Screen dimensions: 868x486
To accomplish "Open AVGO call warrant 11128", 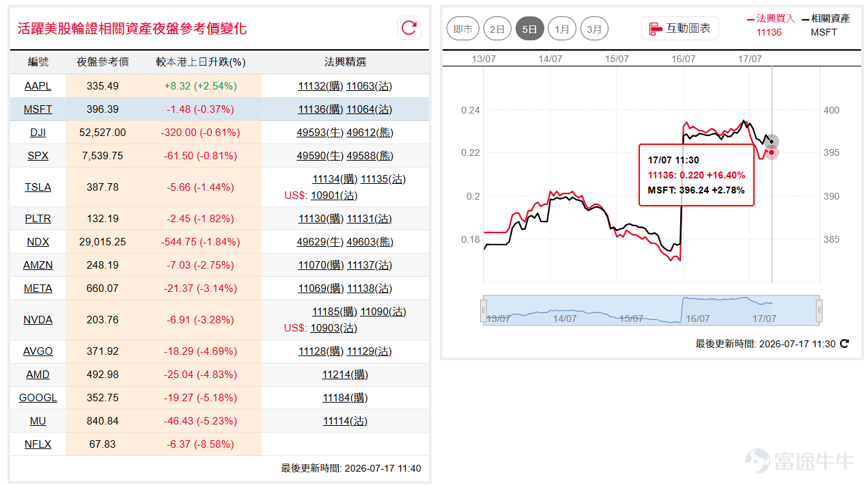I will (321, 351).
